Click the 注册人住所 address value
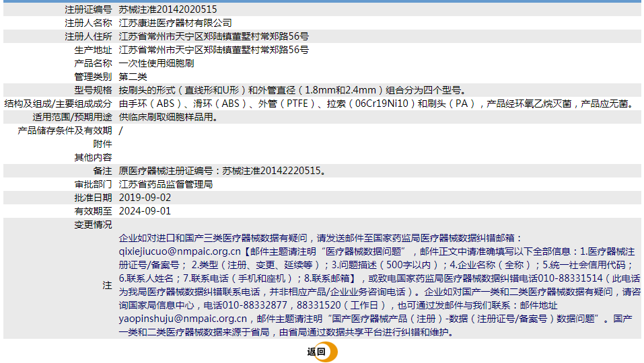The image size is (644, 363). pos(213,36)
